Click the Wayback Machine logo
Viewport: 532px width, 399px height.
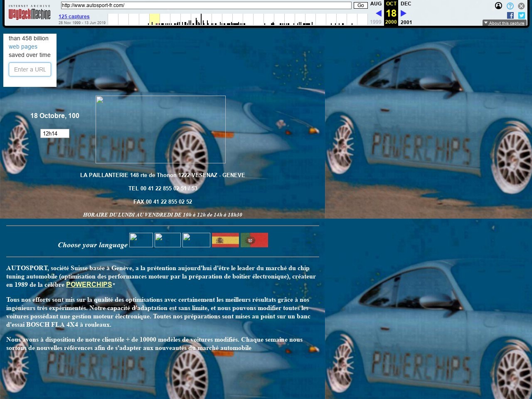click(29, 13)
